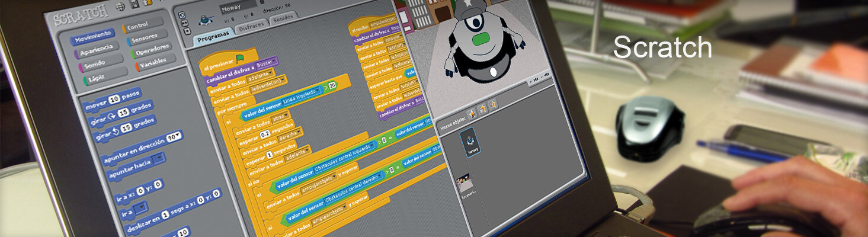Switch to the Disfraces tab
Image resolution: width=868 pixels, height=237 pixels.
pos(251,27)
